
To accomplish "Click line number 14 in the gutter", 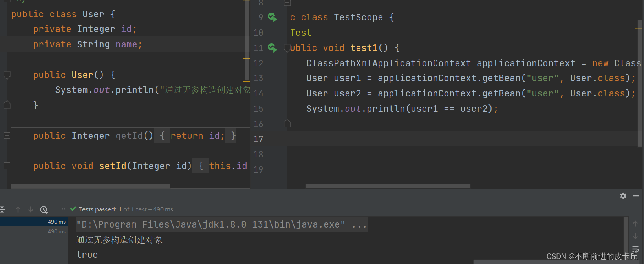I will 258,93.
